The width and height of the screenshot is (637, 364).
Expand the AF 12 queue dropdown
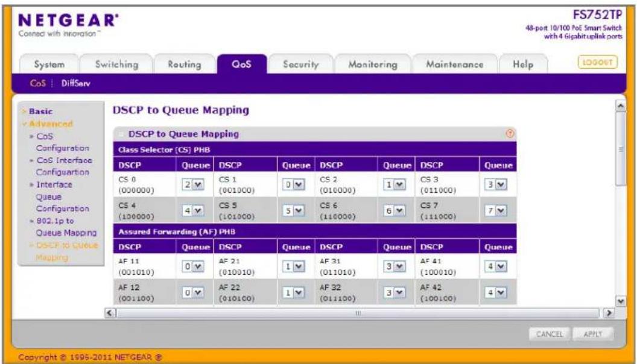point(192,292)
